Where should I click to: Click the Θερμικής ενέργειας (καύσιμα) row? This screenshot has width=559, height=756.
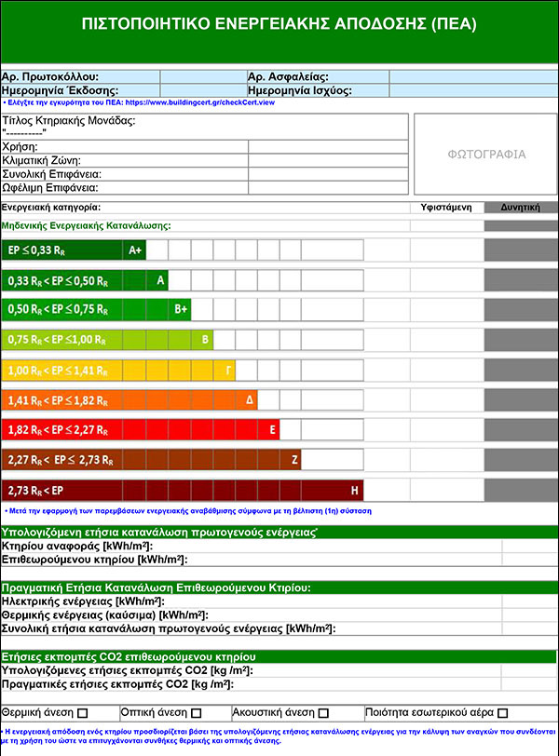point(279,615)
